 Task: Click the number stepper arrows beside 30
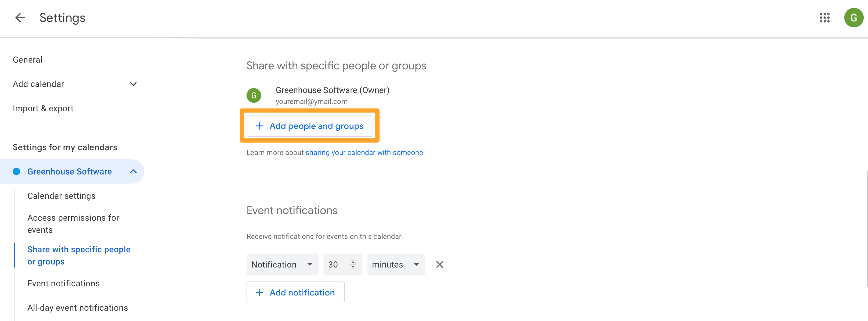coord(352,264)
